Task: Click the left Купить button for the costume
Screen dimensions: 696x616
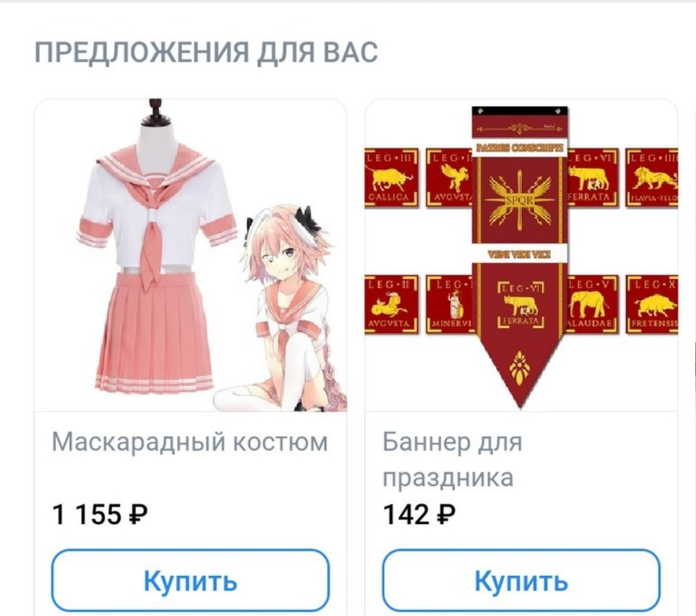Action: point(190,580)
